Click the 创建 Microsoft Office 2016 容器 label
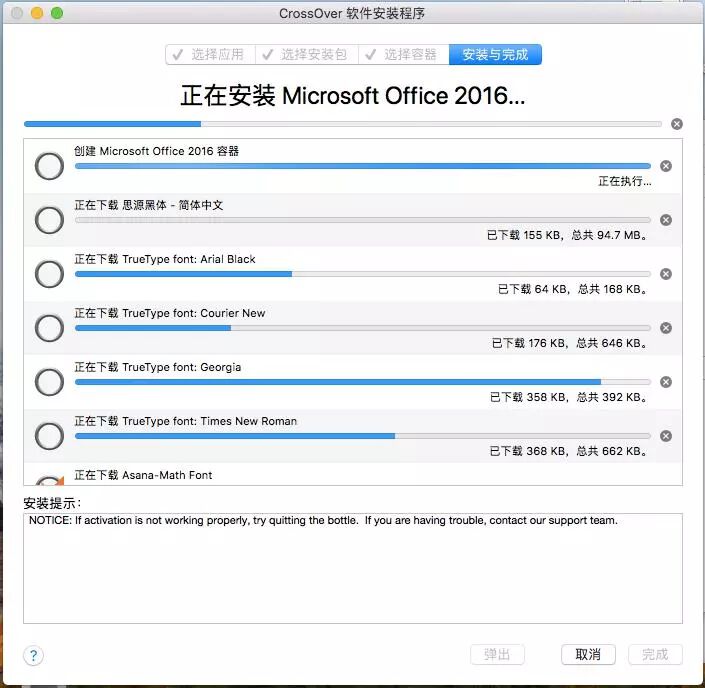Image resolution: width=705 pixels, height=688 pixels. (156, 151)
